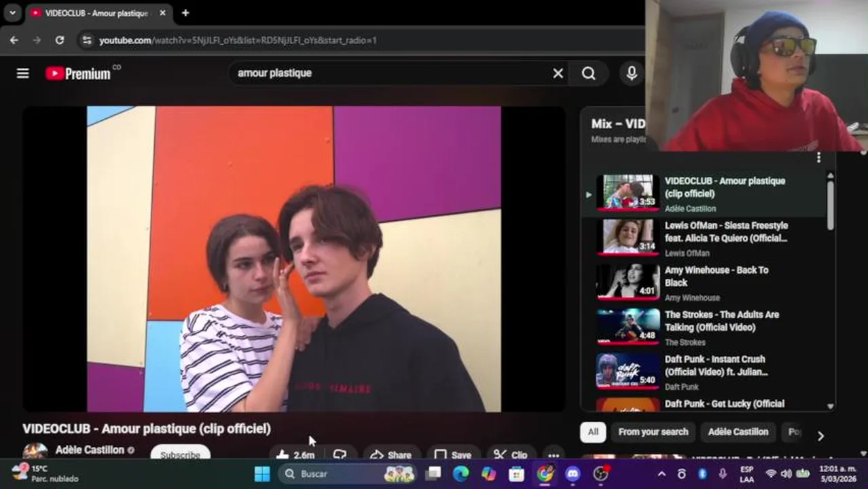868x489 pixels.
Task: Show hidden system tray icons chevron
Action: [x=662, y=474]
